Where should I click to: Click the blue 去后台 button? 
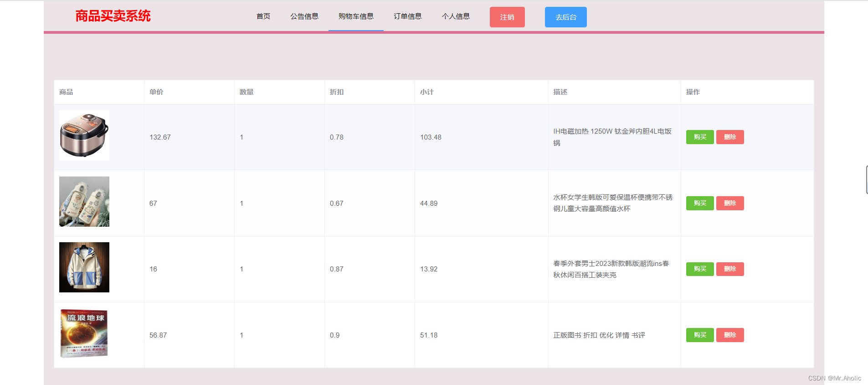(x=566, y=17)
